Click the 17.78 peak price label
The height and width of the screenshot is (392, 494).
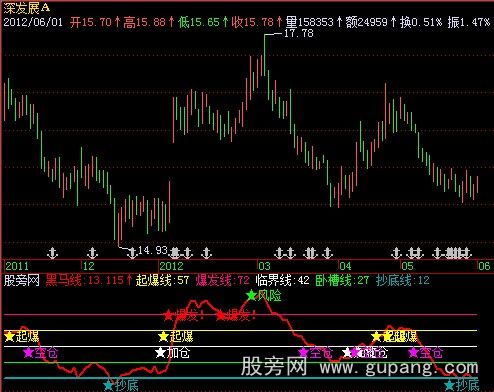point(299,33)
